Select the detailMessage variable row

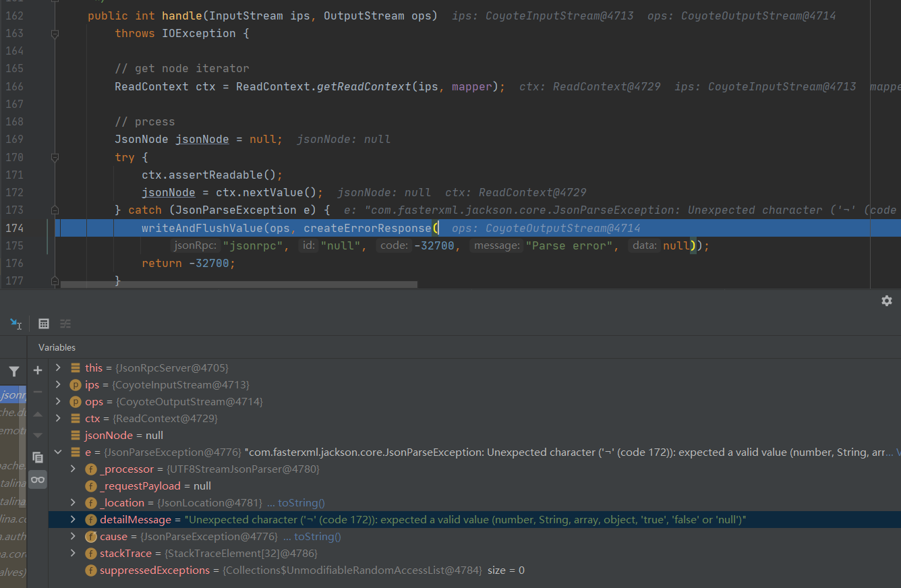coord(405,520)
